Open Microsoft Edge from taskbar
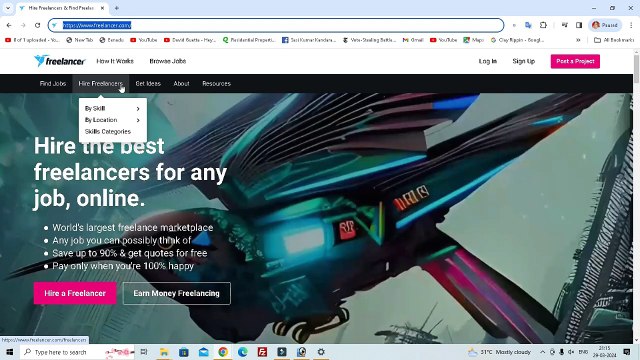The image size is (640, 360). click(243, 352)
